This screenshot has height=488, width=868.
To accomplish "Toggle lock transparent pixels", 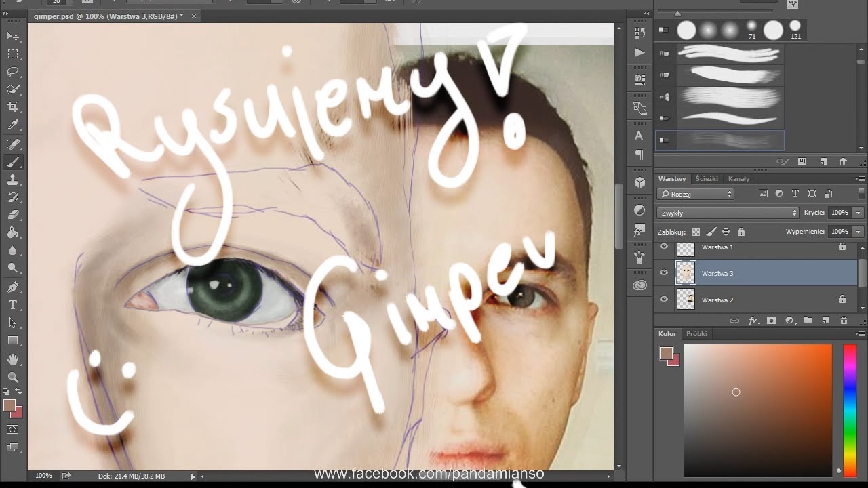I will 696,232.
